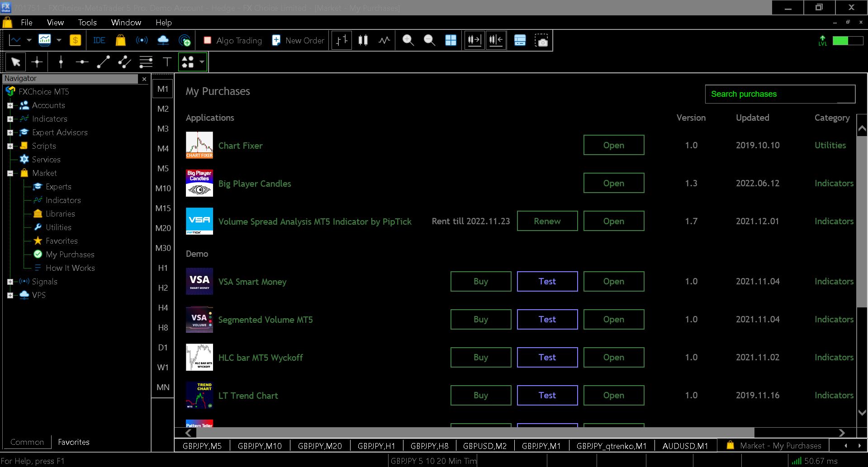This screenshot has width=868, height=467.
Task: Test the Segmented Volume MT5 indicator
Action: (x=547, y=319)
